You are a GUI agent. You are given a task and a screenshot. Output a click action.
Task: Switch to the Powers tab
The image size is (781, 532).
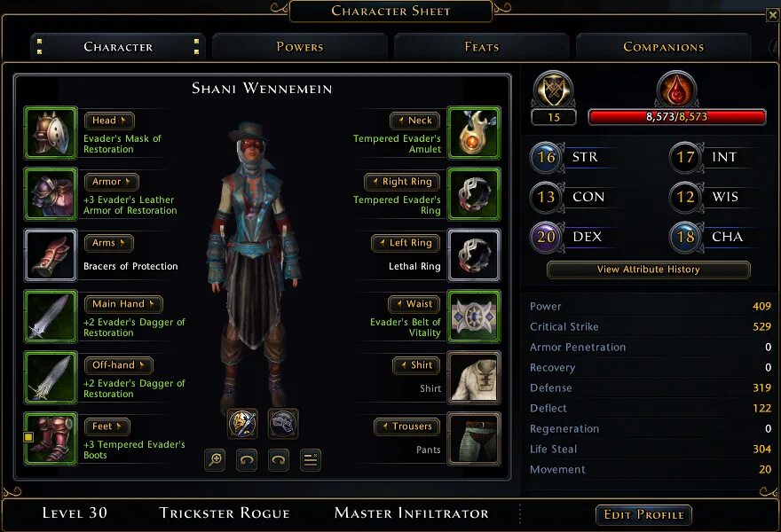[x=300, y=47]
